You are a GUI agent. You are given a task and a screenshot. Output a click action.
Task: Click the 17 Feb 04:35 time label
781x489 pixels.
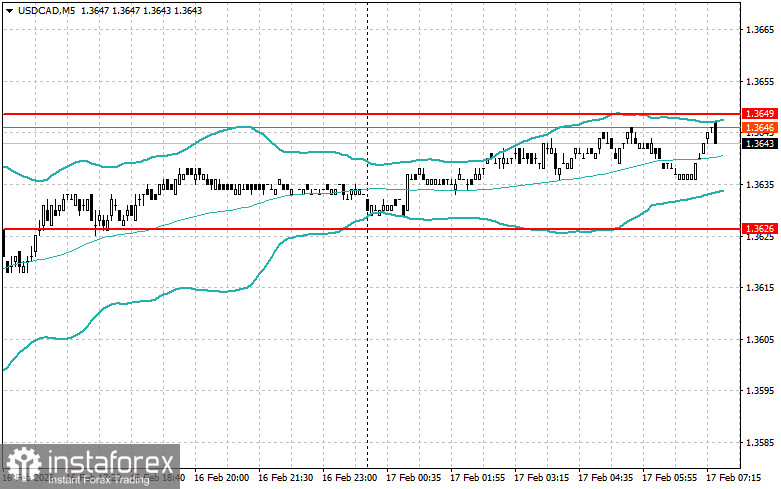606,478
